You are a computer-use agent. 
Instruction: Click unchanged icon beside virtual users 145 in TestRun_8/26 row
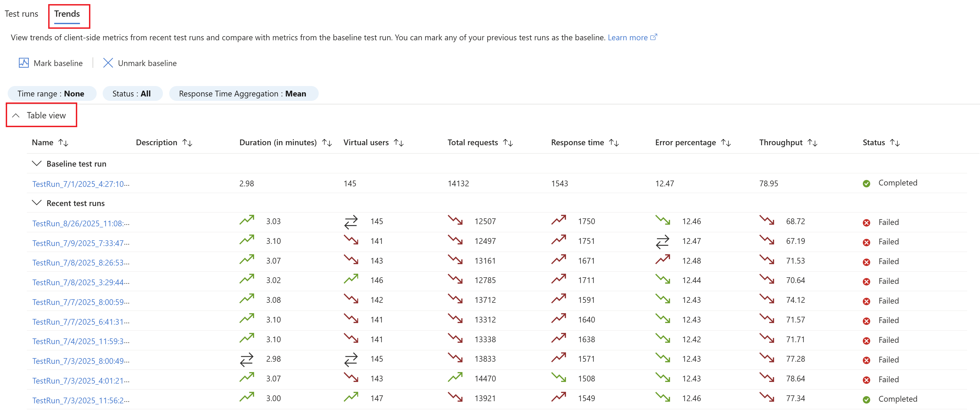(x=351, y=222)
